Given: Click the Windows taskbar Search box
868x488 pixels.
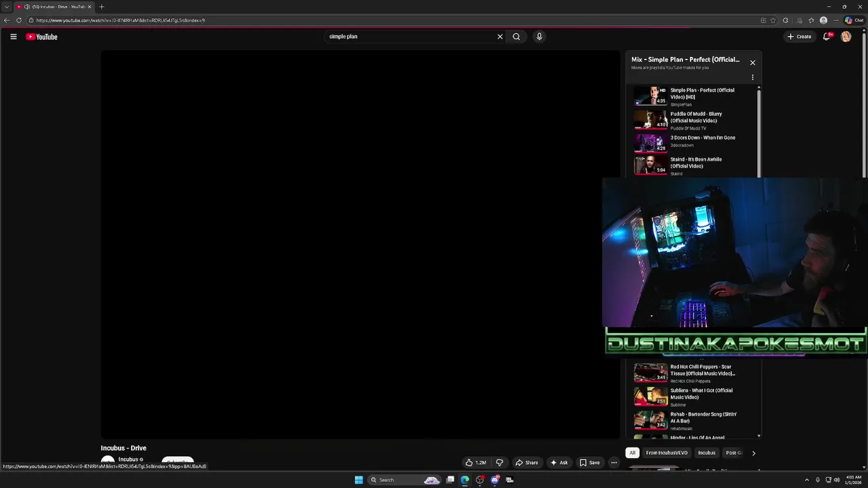Looking at the screenshot, I should pos(404,480).
